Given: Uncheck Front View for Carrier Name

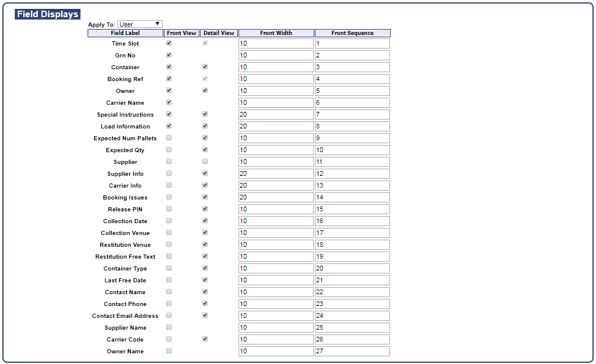Looking at the screenshot, I should tap(169, 102).
